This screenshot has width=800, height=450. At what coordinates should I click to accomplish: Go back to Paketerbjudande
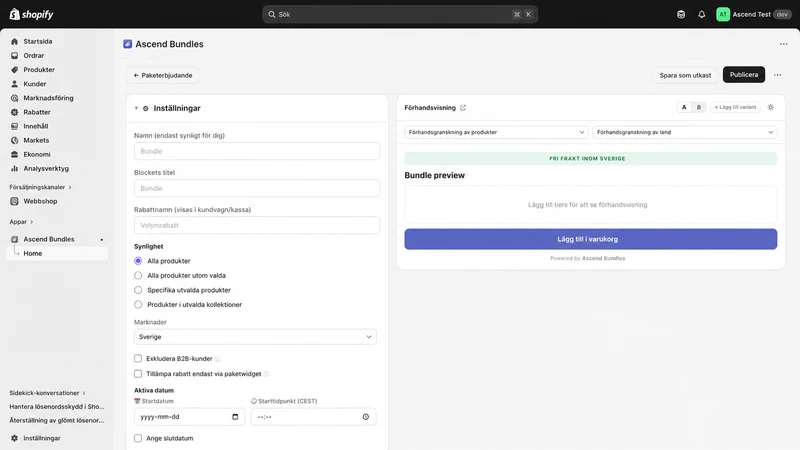163,76
